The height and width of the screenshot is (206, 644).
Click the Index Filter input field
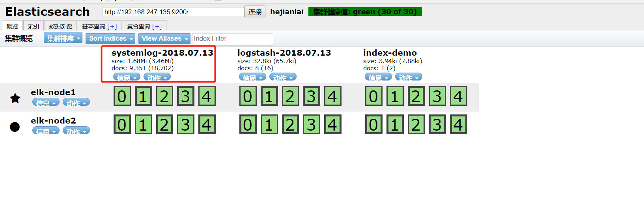pyautogui.click(x=232, y=39)
